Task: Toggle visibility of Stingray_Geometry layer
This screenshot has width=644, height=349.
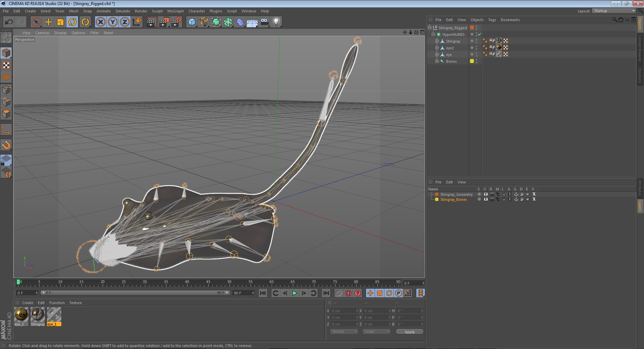Action: [485, 194]
